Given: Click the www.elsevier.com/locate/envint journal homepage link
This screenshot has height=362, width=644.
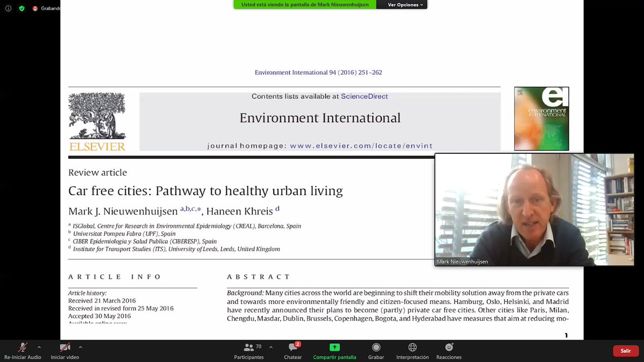Looking at the screenshot, I should 361,146.
